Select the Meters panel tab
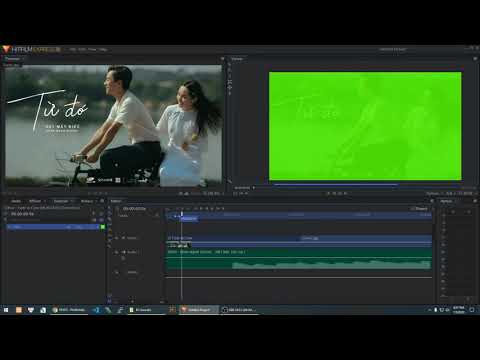Viewport: 480px width, 360px height. (446, 201)
